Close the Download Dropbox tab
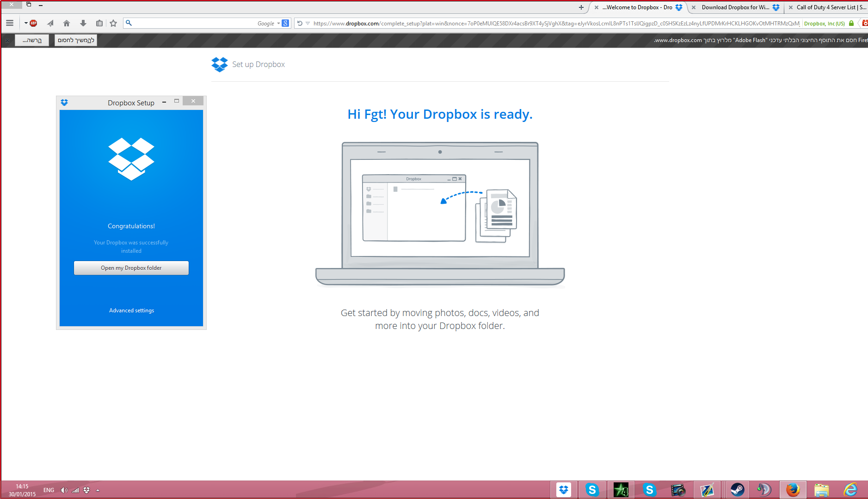Viewport: 868px width, 499px height. (694, 7)
